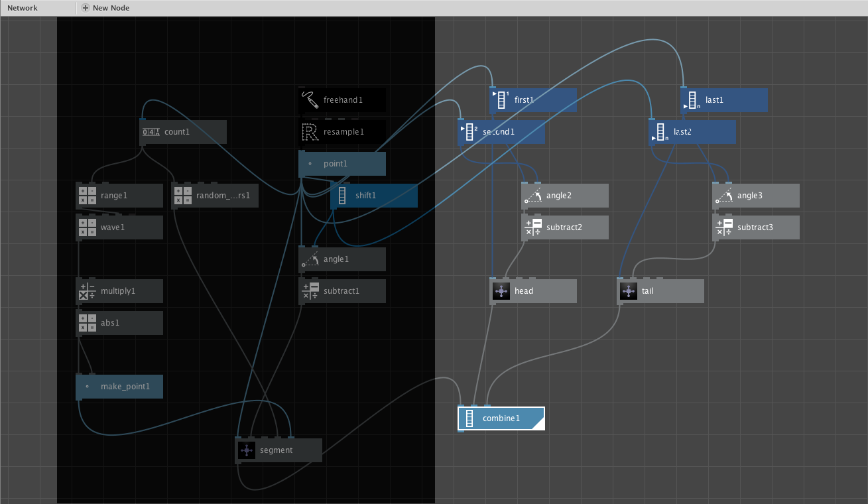Click the segment node icon
Viewport: 868px width, 504px height.
[x=247, y=450]
